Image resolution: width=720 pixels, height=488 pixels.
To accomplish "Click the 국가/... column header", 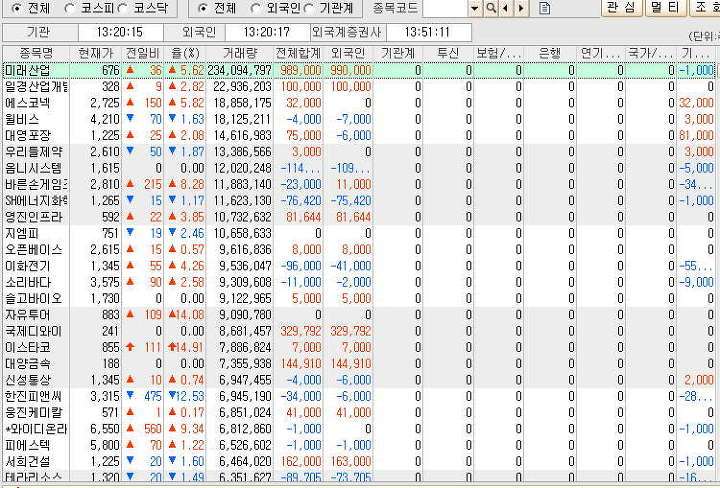I will click(651, 53).
